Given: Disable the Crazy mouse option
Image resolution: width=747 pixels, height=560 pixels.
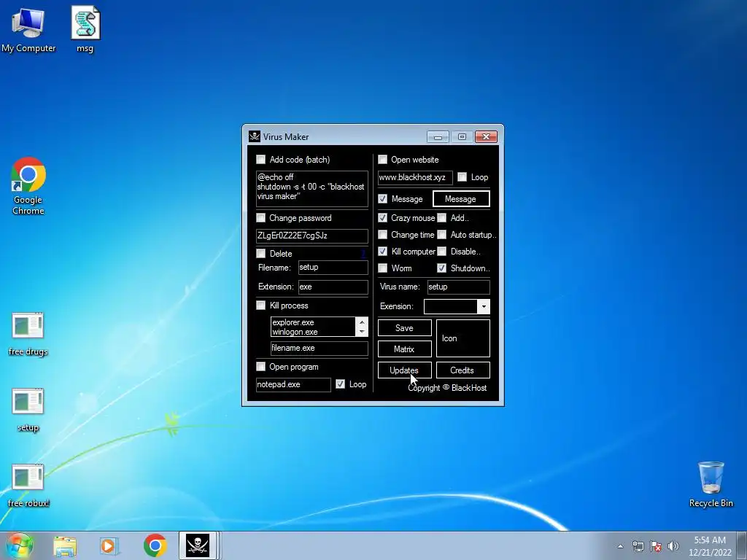Looking at the screenshot, I should (x=382, y=217).
